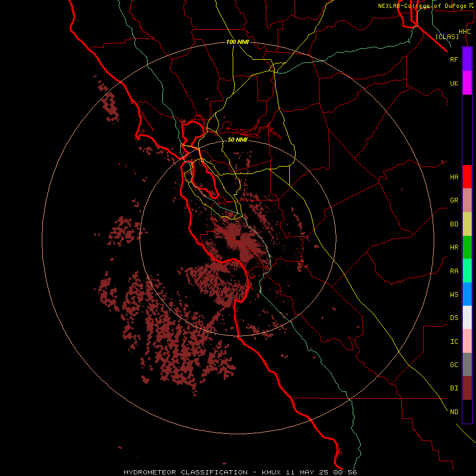Click the RA legend label
The image size is (476, 476).
(454, 271)
